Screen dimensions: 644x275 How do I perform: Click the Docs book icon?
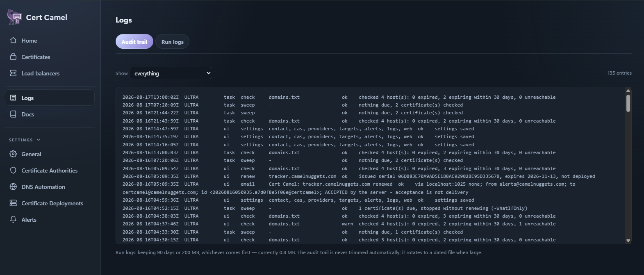[13, 114]
